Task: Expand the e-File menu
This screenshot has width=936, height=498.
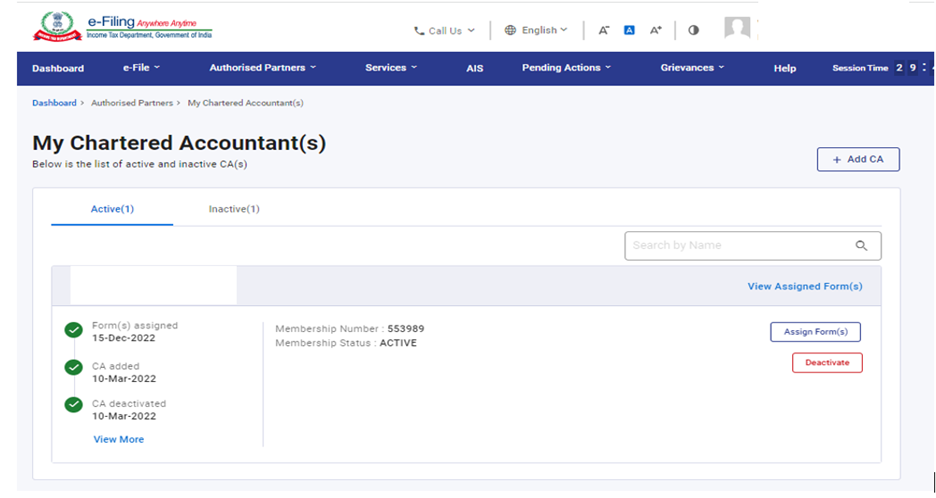Action: (x=141, y=68)
